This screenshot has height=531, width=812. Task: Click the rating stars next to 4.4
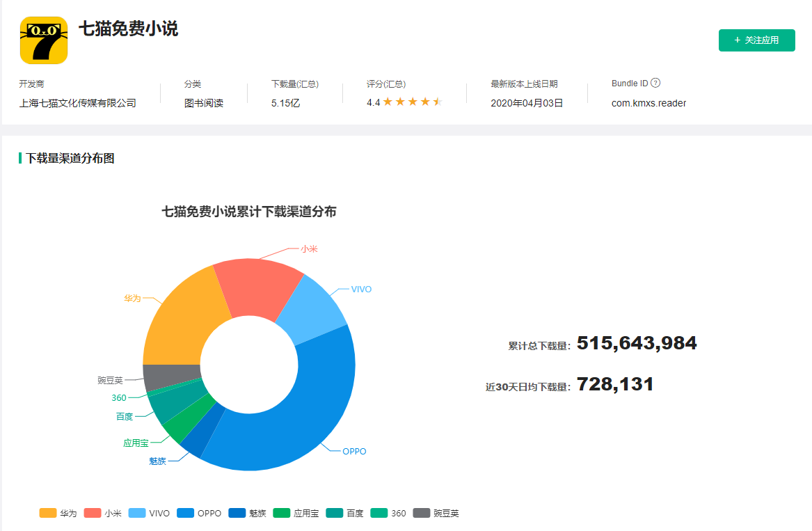click(412, 102)
